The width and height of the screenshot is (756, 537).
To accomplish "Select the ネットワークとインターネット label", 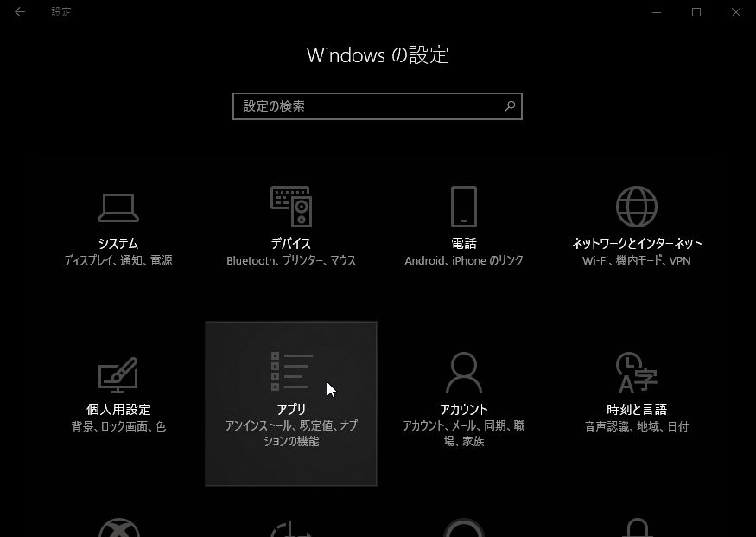I will (636, 244).
